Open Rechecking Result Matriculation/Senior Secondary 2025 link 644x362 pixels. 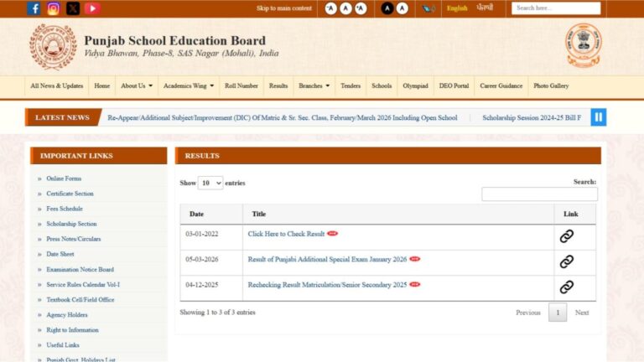327,285
